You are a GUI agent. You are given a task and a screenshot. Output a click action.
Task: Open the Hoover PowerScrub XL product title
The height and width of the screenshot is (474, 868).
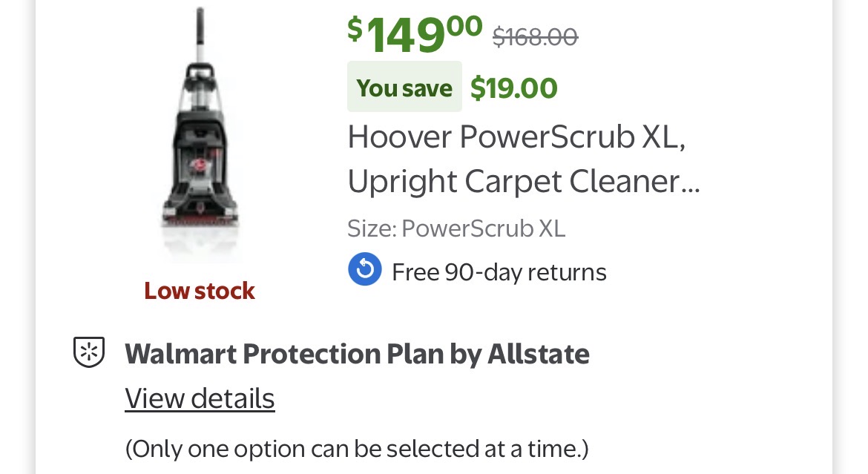516,136
